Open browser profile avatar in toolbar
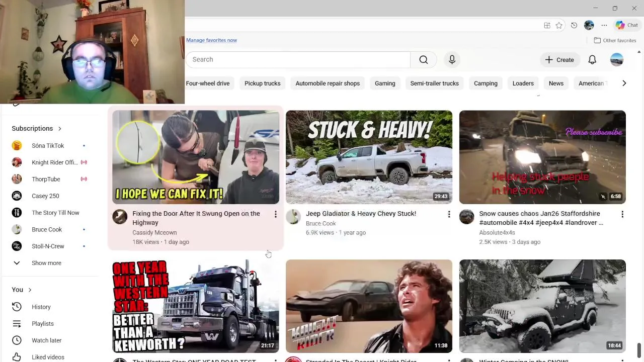This screenshot has width=644, height=362. (589, 25)
